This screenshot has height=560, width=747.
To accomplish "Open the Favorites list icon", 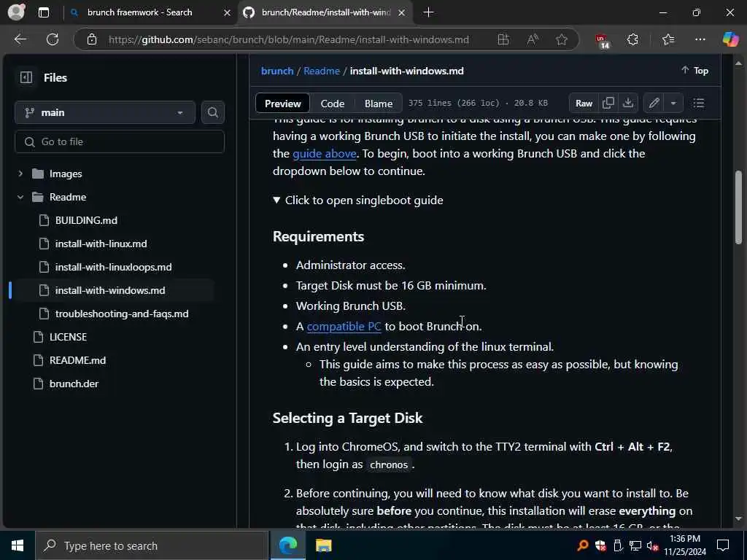I will click(668, 39).
